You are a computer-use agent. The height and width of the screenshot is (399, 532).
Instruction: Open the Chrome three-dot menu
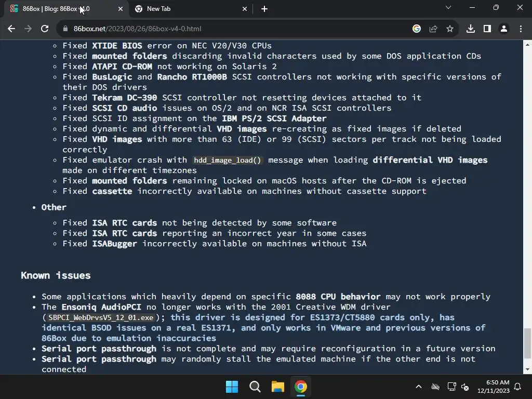(x=521, y=29)
